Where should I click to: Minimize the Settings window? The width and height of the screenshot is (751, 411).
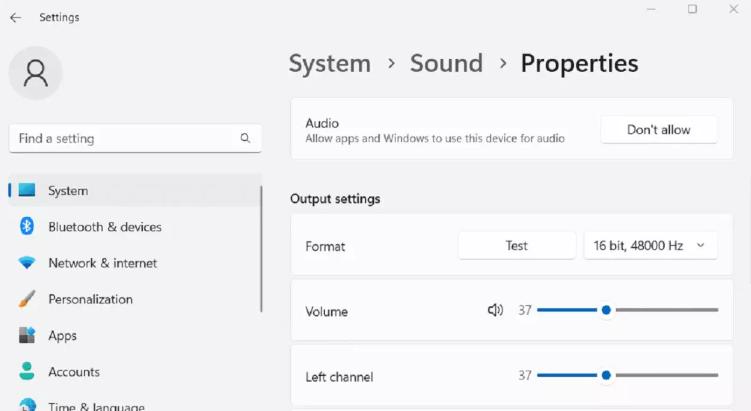click(x=651, y=9)
